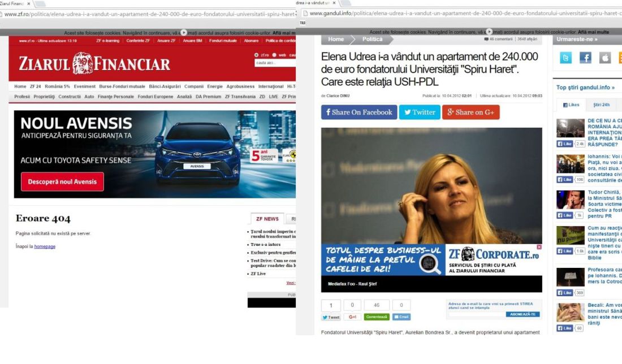Screen dimensions: 622x364
Task: Click the Facebook Like button with 106 count
Action: [x=565, y=180]
